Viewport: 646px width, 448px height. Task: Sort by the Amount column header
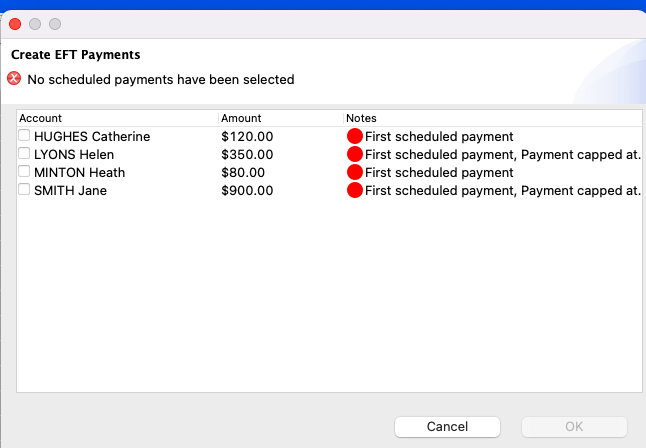[281, 118]
